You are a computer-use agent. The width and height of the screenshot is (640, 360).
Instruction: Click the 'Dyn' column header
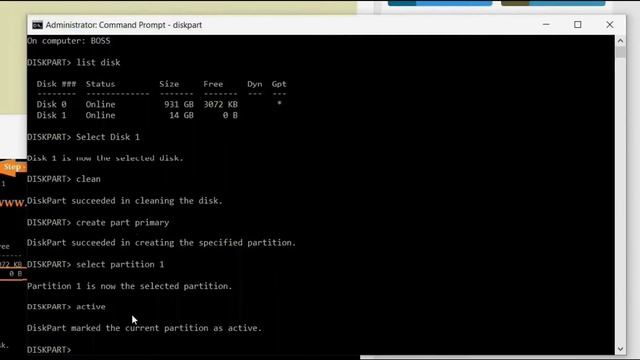point(255,84)
